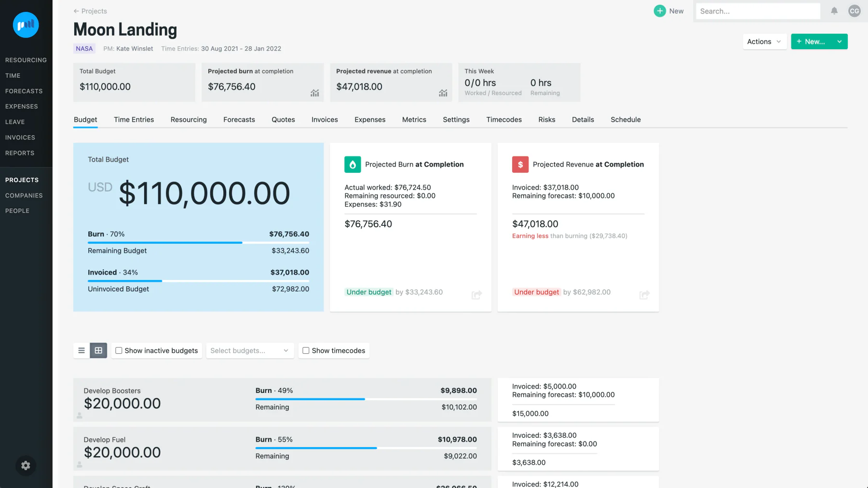Image resolution: width=868 pixels, height=488 pixels.
Task: Click Develop Boosters Burn 49% progress bar
Action: (x=366, y=399)
